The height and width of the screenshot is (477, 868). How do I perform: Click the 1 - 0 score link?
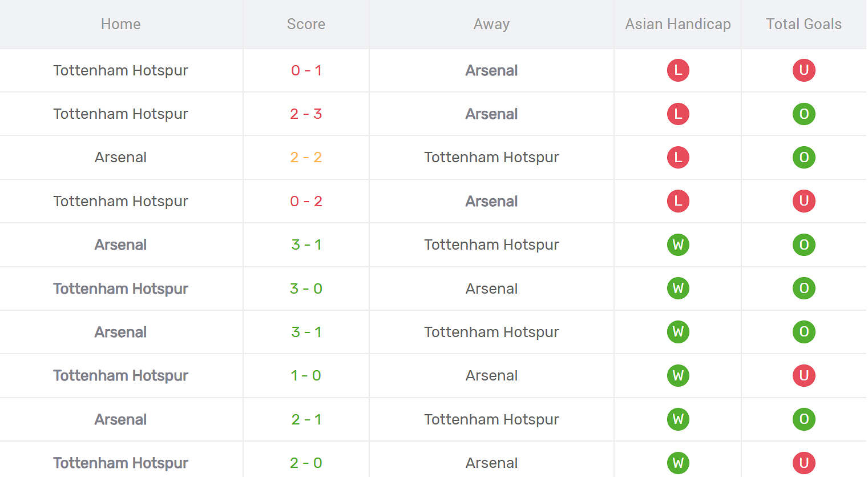[x=306, y=375]
